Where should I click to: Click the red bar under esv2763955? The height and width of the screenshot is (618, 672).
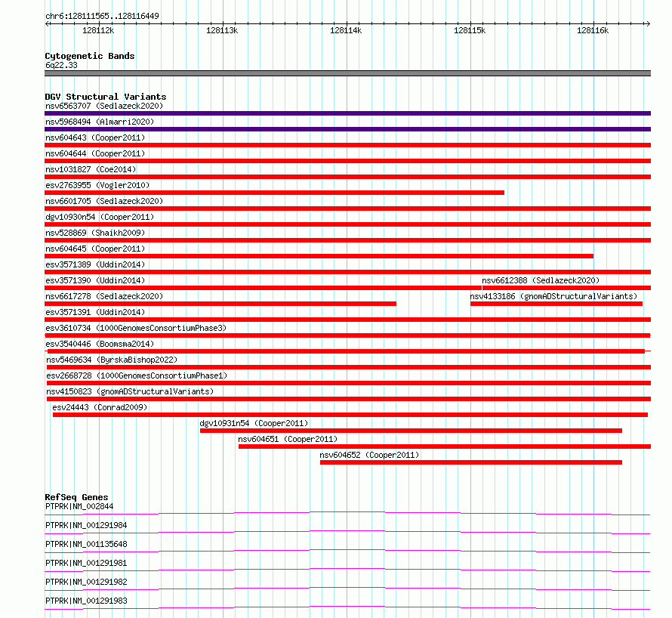[274, 193]
